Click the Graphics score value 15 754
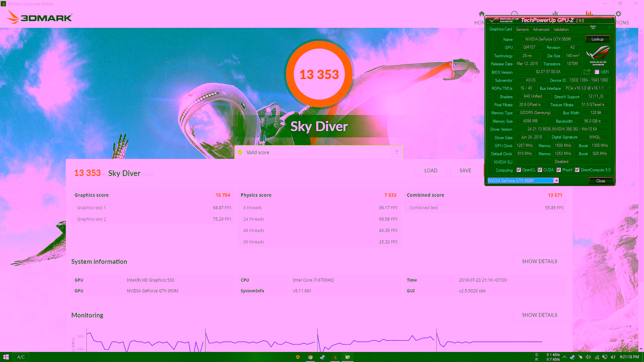Screen dimensions: 644x362 click(223, 195)
